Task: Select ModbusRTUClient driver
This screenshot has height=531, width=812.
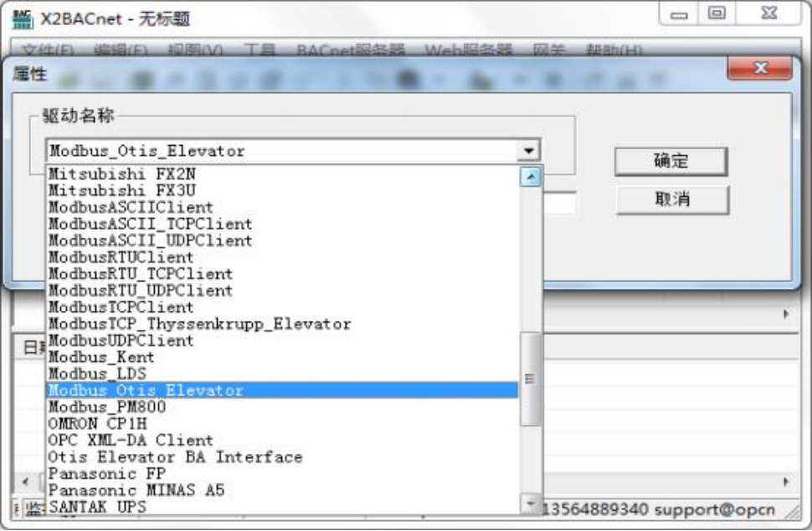Action: coord(282,257)
